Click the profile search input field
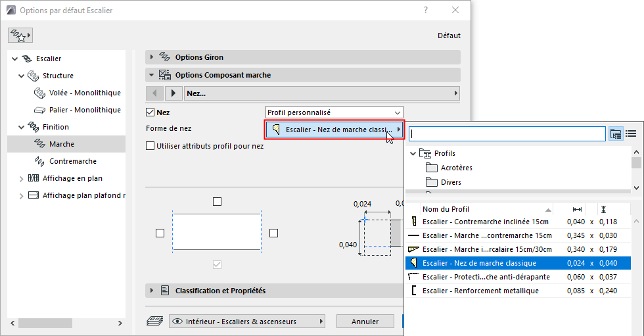644x336 pixels. click(x=507, y=133)
